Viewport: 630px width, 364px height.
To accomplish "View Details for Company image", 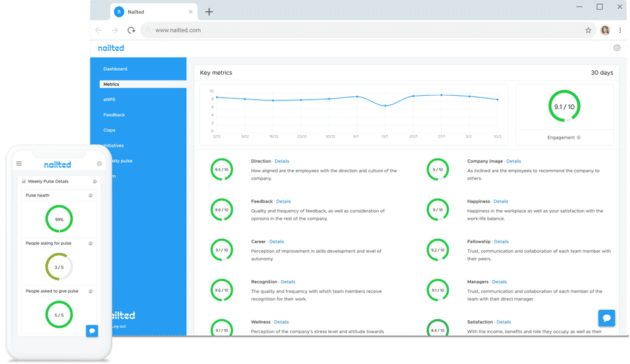I will pos(513,161).
